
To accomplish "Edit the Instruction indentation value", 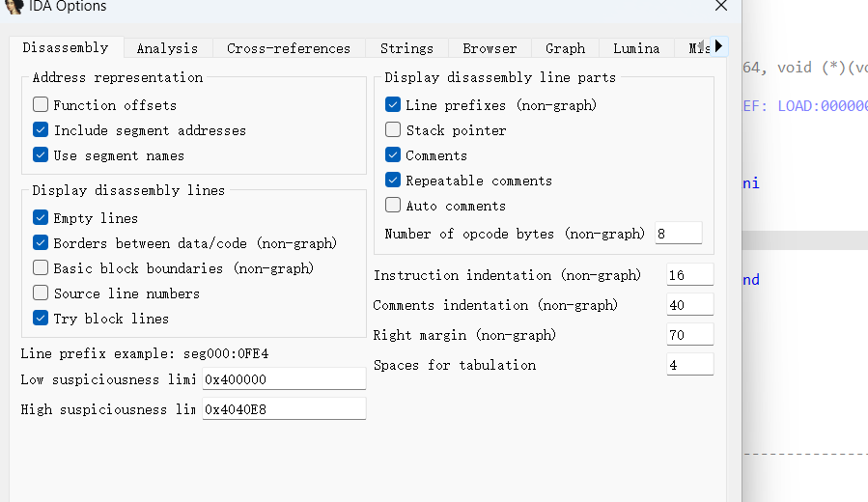I will click(x=689, y=275).
